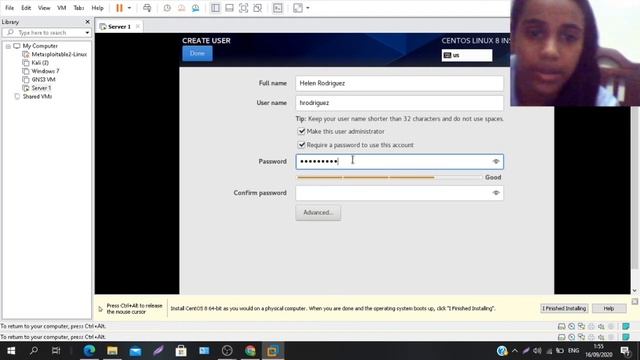Open Microsoft Store from taskbar
640x360 pixels.
(181, 351)
